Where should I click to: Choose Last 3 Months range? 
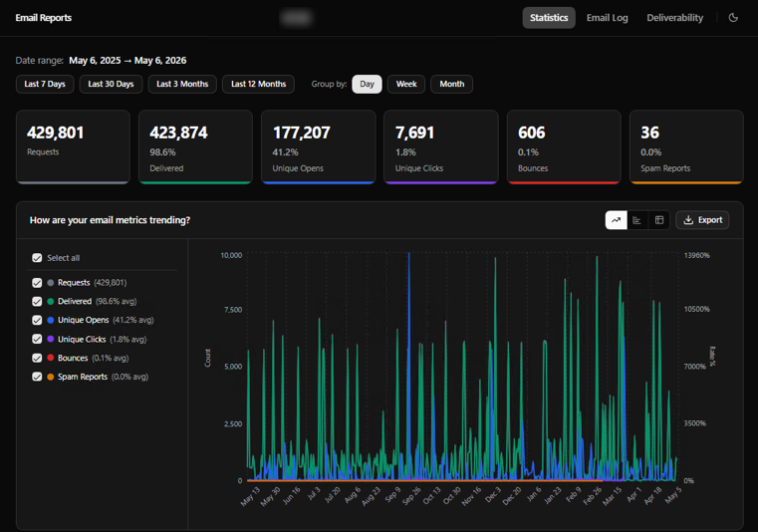click(x=182, y=84)
